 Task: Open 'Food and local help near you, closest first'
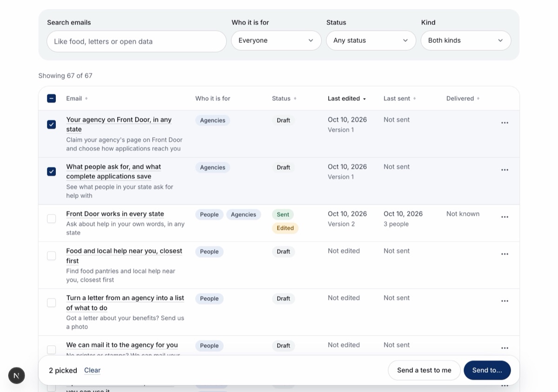(124, 256)
